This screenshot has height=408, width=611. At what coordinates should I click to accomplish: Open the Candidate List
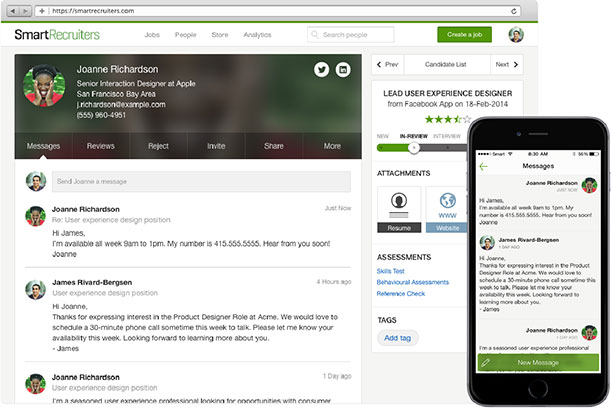445,64
